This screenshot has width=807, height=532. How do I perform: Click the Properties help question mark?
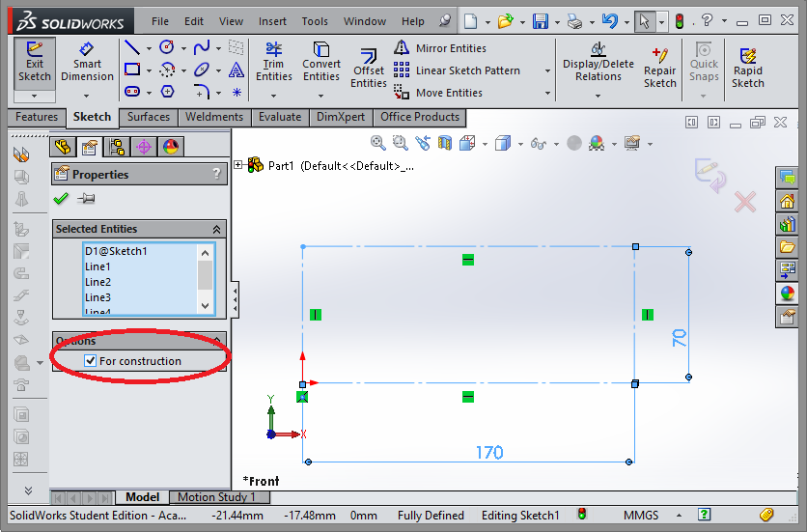pos(216,174)
